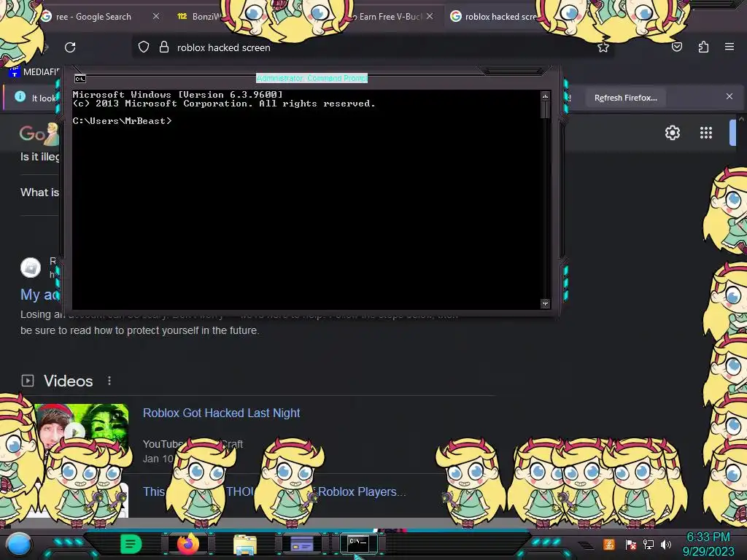Close the 'ree - Google Search' tab

tap(156, 16)
